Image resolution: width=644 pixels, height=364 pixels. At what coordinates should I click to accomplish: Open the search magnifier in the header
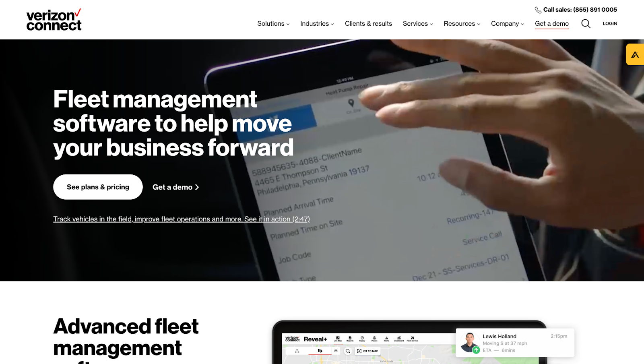coord(586,24)
